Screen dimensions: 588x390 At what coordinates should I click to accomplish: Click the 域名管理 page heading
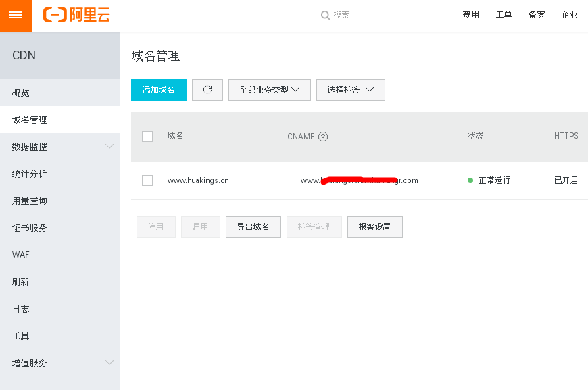pos(155,56)
